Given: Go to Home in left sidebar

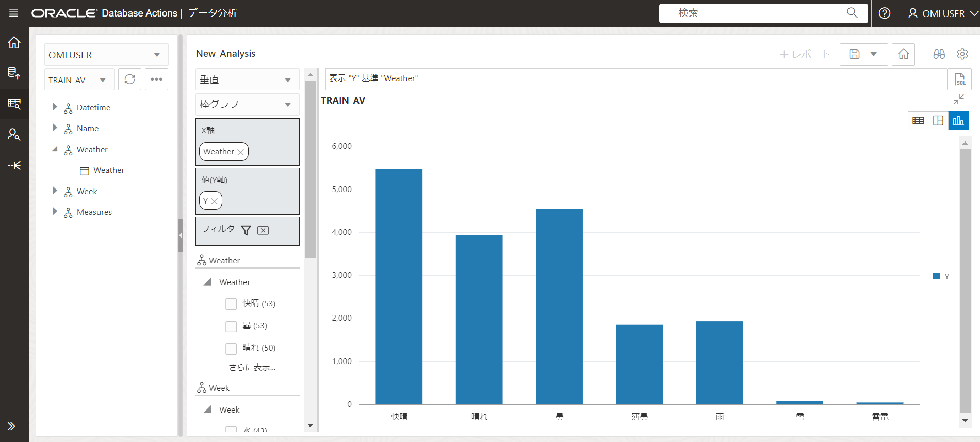Looking at the screenshot, I should 14,42.
